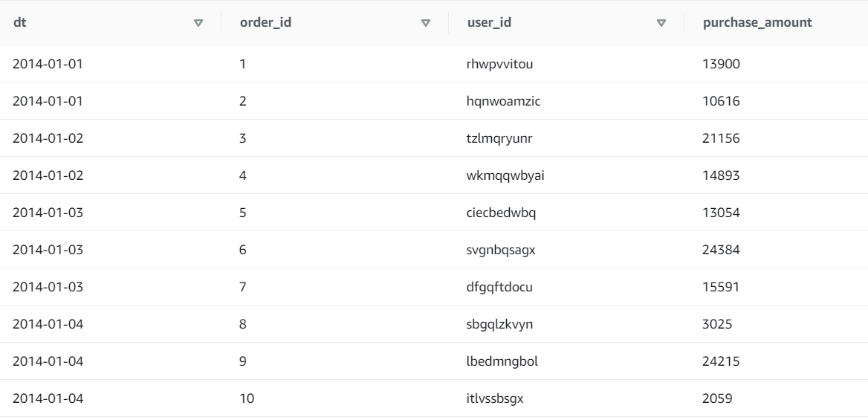Click the sort arrow on order_id column
The height and width of the screenshot is (420, 868).
[425, 23]
